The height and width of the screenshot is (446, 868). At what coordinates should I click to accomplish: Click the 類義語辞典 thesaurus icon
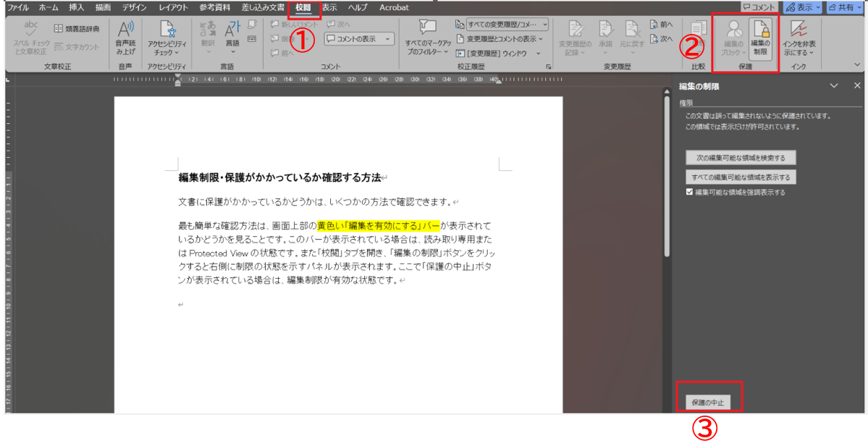(x=59, y=29)
